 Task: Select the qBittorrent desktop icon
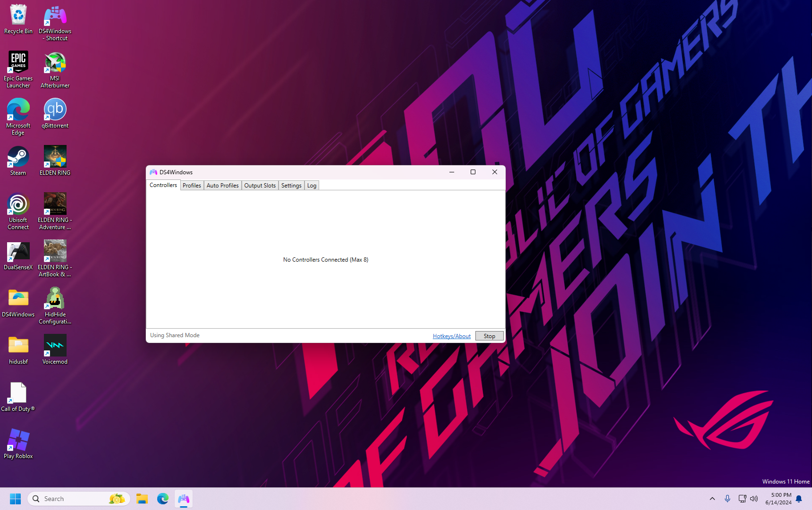[55, 113]
